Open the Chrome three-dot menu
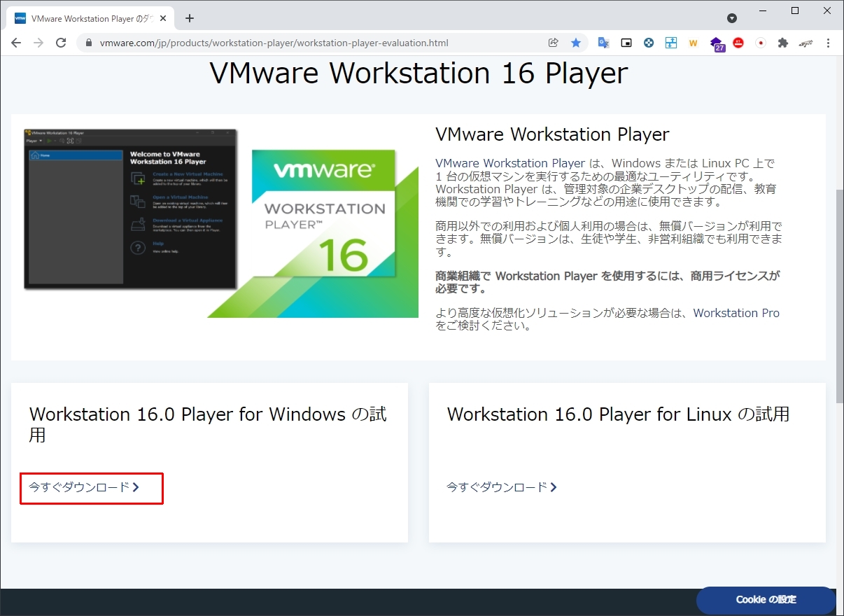844x616 pixels. tap(829, 43)
